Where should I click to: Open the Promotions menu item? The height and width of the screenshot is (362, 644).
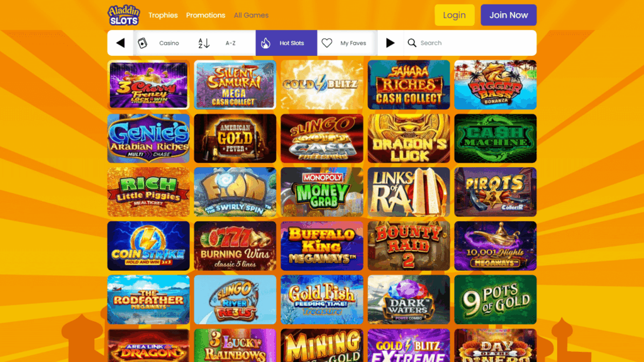(x=206, y=15)
